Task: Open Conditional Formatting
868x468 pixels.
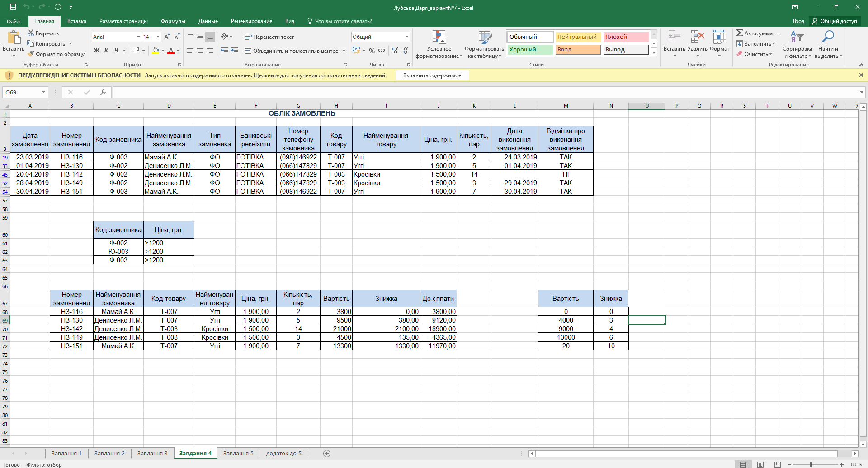Action: pyautogui.click(x=439, y=45)
